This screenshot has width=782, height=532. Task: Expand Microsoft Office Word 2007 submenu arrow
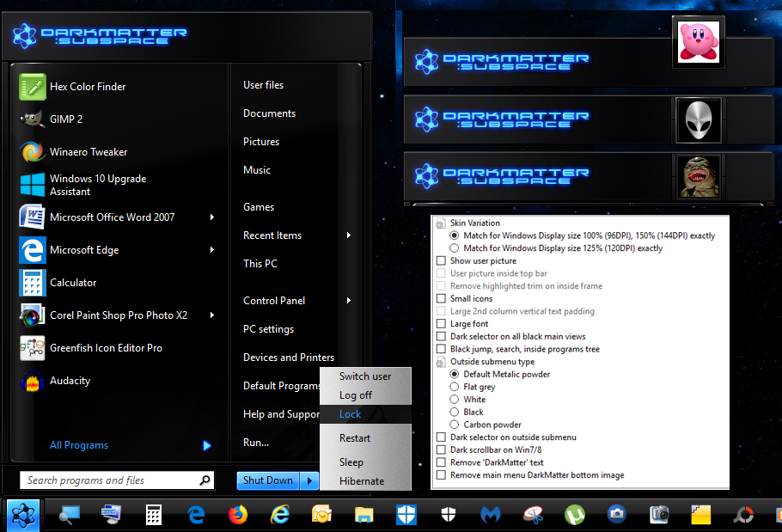tap(212, 217)
